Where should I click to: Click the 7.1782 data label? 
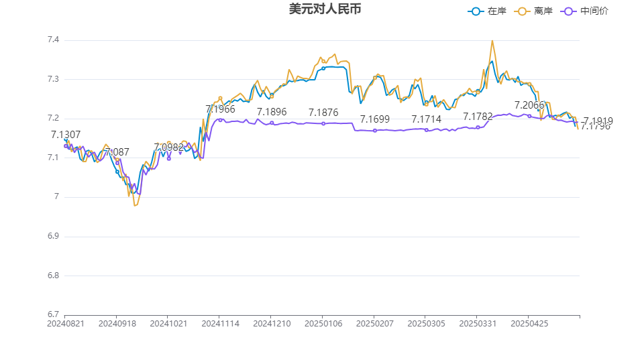tap(478, 117)
